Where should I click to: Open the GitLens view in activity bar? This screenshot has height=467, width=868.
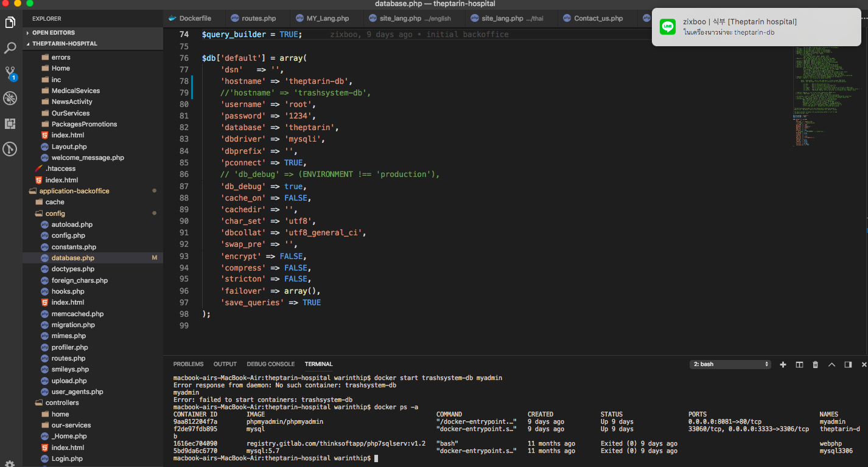(10, 149)
